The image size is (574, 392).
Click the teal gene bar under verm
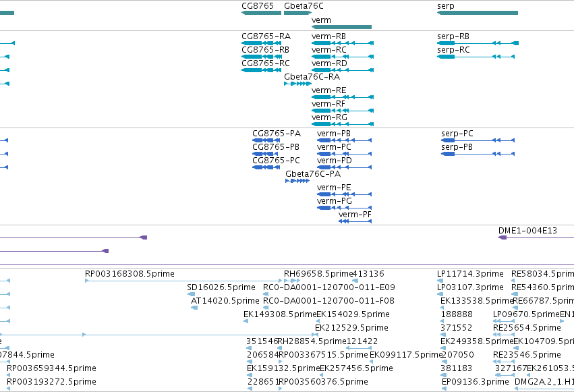pyautogui.click(x=341, y=27)
